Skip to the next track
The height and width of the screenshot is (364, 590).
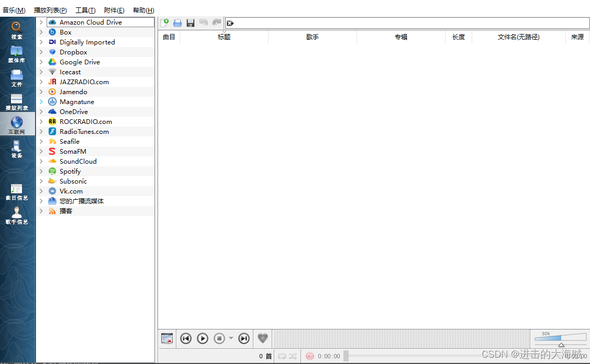[x=244, y=338]
